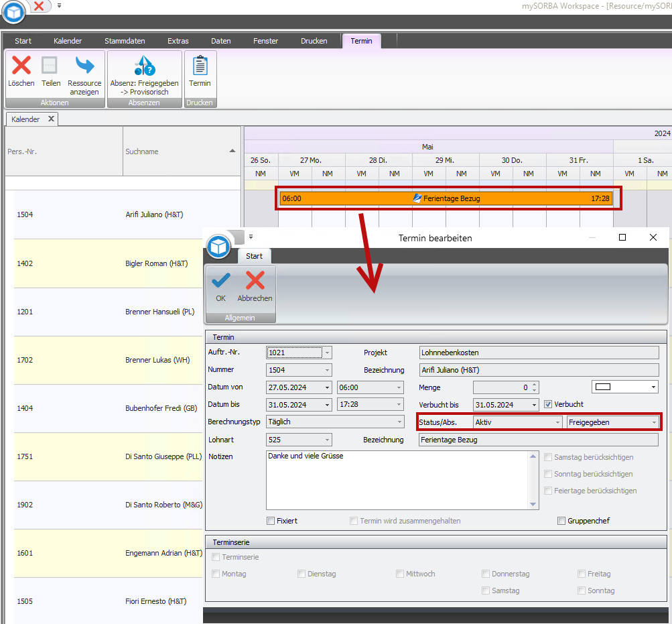Open Datum bis time 17:28 dropdown
This screenshot has height=624, width=672.
399,404
